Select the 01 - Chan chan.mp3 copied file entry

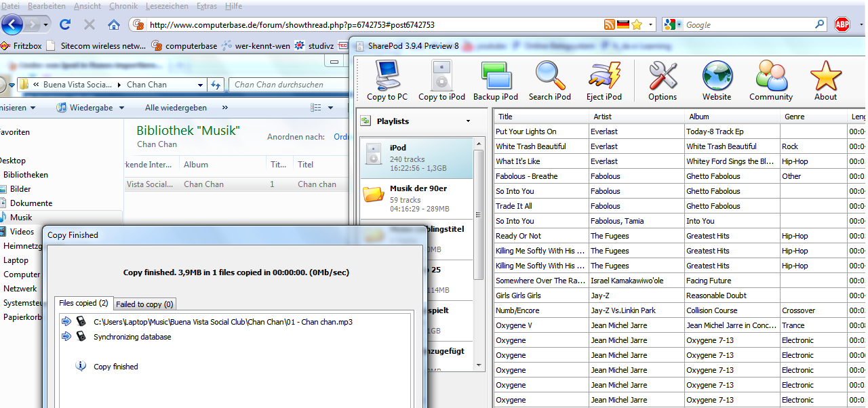tap(223, 322)
